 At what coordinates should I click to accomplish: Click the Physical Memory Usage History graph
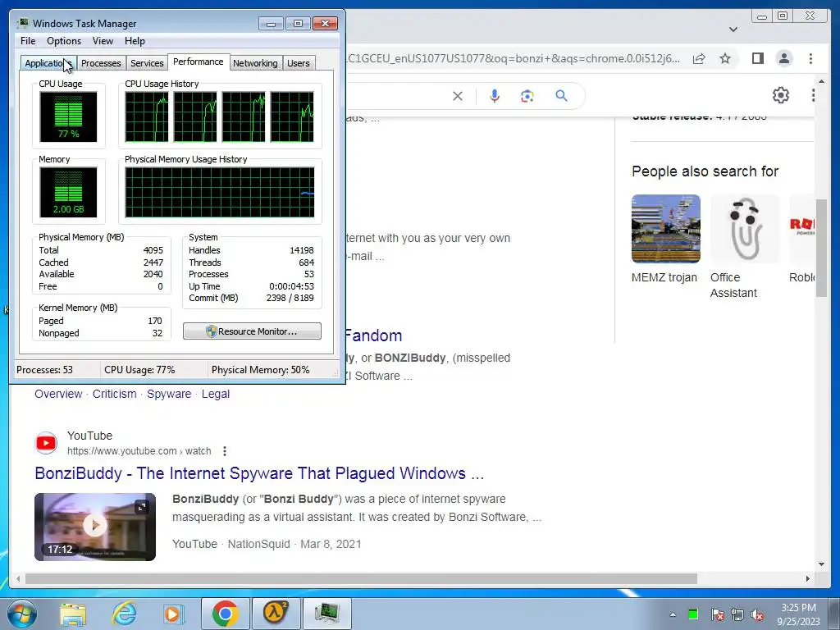coord(220,192)
